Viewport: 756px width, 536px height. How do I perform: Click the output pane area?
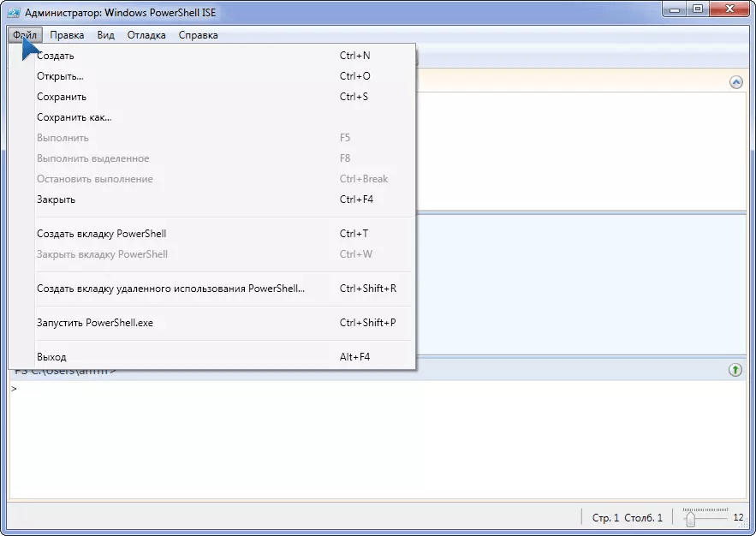[581, 284]
